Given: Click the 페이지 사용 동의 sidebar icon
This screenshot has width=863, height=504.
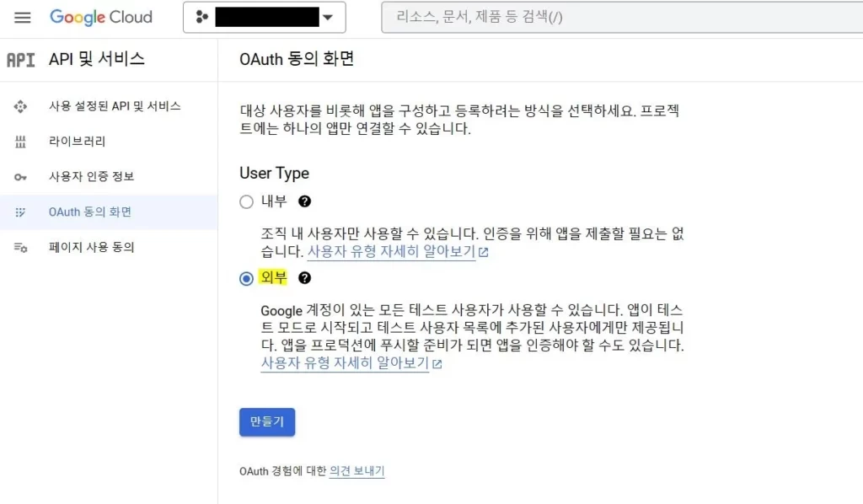Looking at the screenshot, I should tap(20, 248).
